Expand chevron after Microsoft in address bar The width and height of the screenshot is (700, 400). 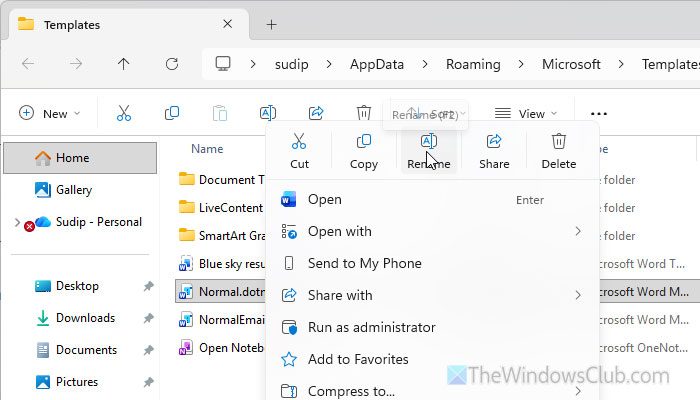click(621, 64)
